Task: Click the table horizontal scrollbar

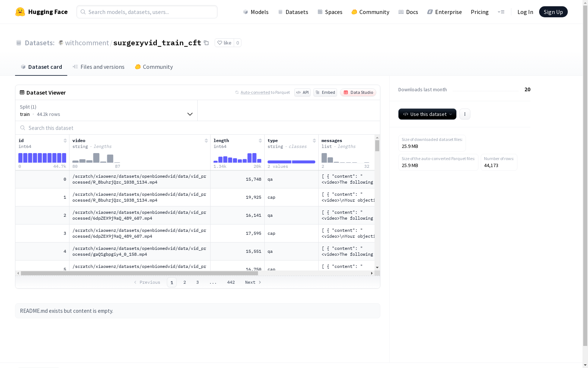Action: [139, 273]
